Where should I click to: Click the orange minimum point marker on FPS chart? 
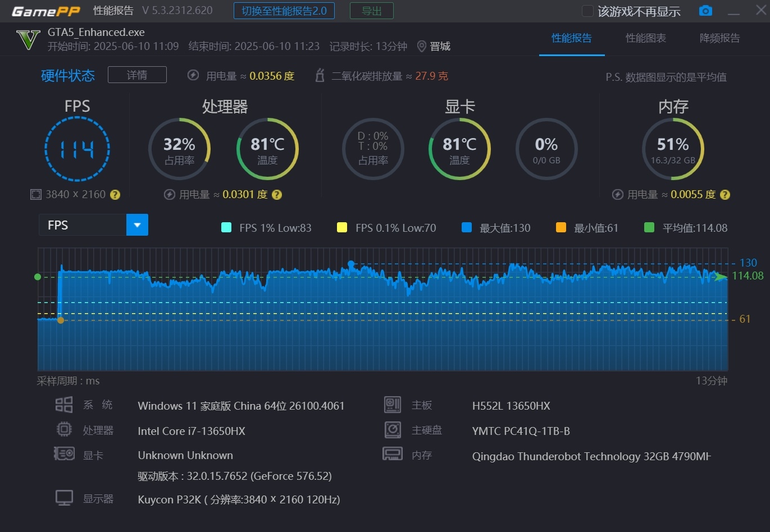tap(61, 320)
